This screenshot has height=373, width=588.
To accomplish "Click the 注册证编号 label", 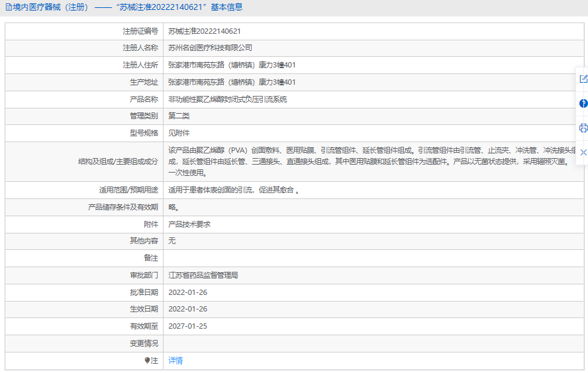I will point(140,31).
